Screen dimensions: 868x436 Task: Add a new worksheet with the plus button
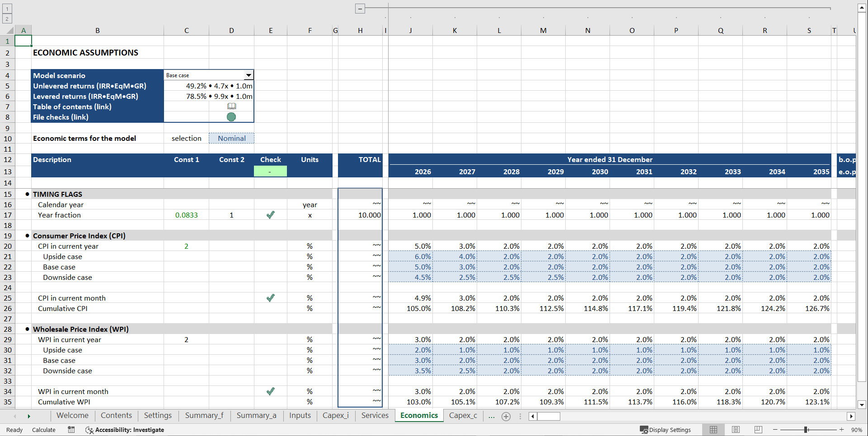(x=506, y=416)
